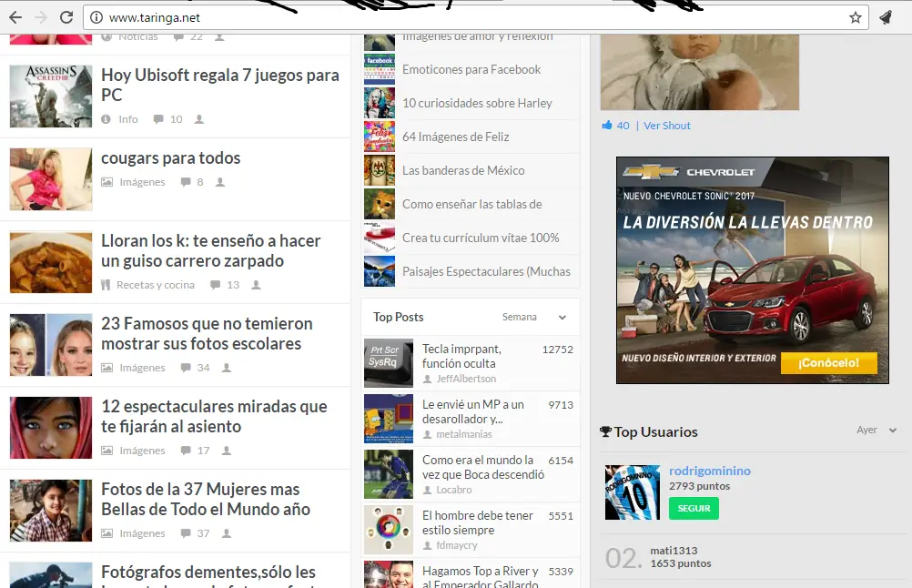Open 64 Imágenes de Feliz link

455,137
